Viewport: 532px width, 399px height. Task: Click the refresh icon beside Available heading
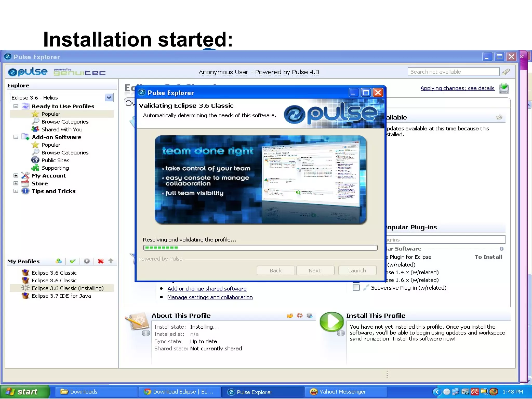click(499, 117)
